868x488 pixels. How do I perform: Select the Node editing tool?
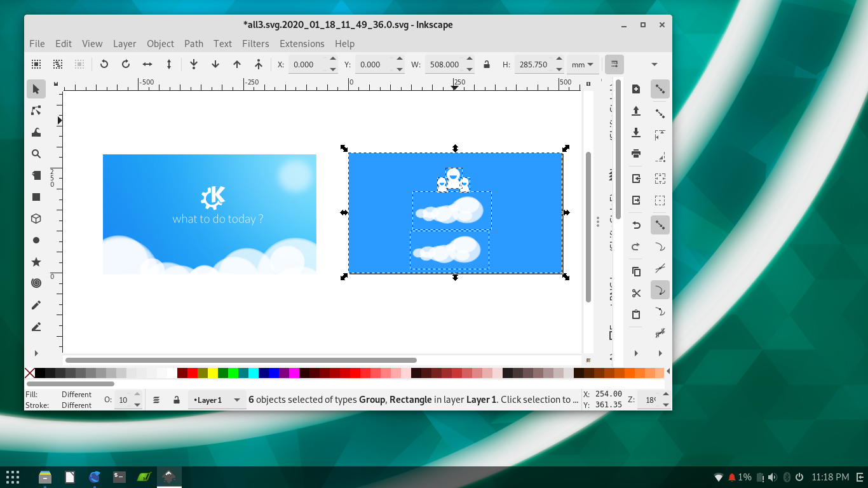coord(36,111)
